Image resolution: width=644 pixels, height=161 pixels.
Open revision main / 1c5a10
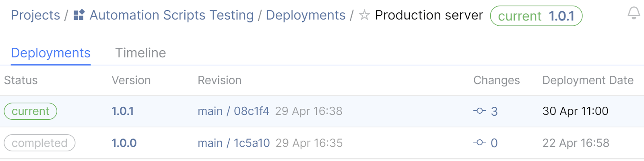pyautogui.click(x=234, y=143)
